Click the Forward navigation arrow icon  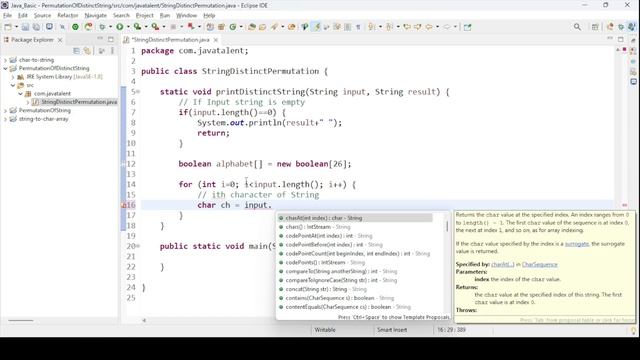click(x=447, y=27)
